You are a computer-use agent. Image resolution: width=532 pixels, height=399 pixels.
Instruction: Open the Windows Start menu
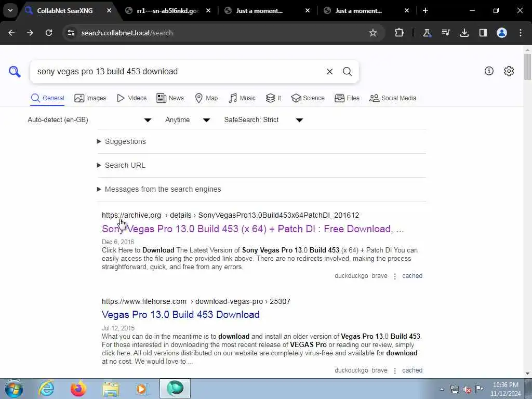tap(14, 389)
